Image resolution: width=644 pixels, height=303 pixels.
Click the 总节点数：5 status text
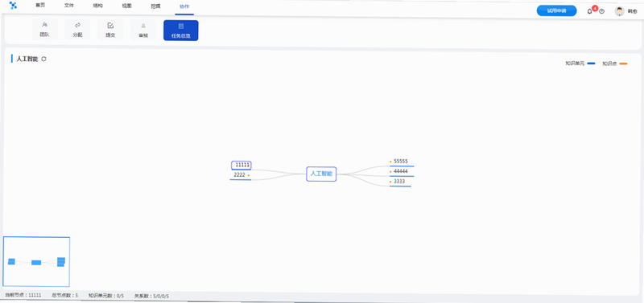tap(65, 295)
